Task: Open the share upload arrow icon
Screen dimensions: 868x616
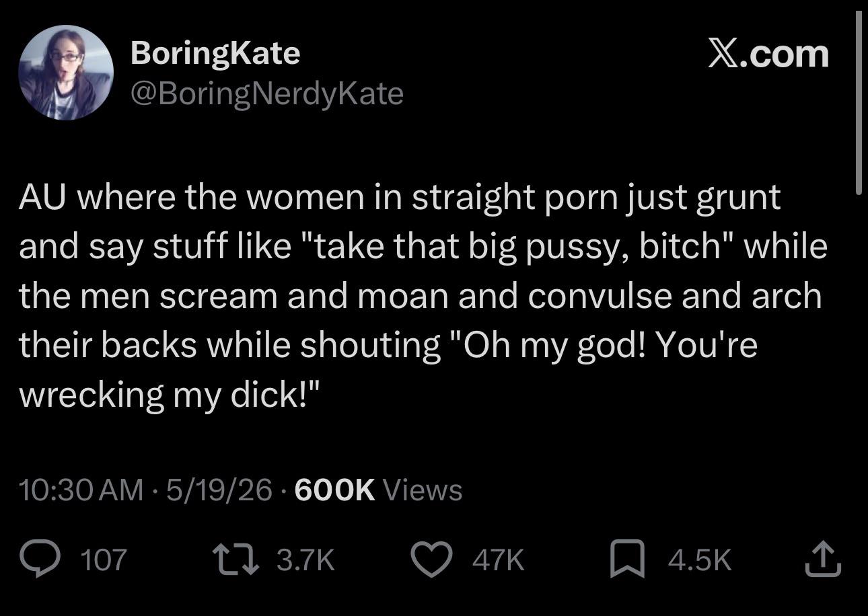Action: coord(824,560)
